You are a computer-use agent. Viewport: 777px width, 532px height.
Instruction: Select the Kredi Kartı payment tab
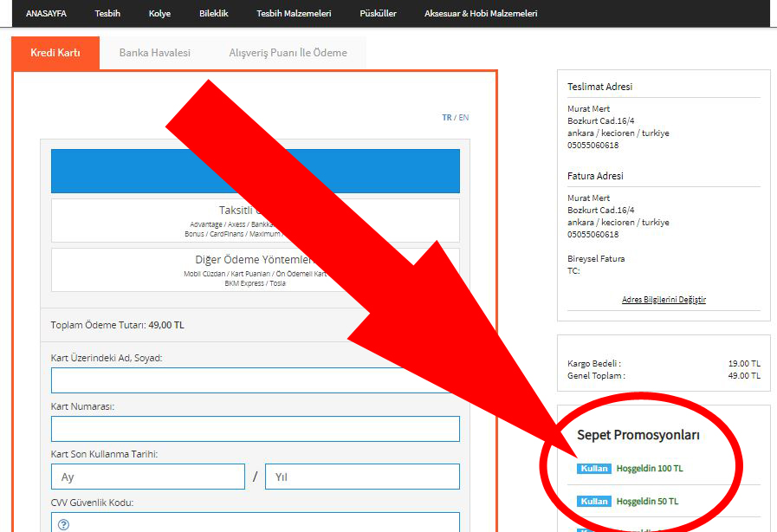click(x=55, y=53)
